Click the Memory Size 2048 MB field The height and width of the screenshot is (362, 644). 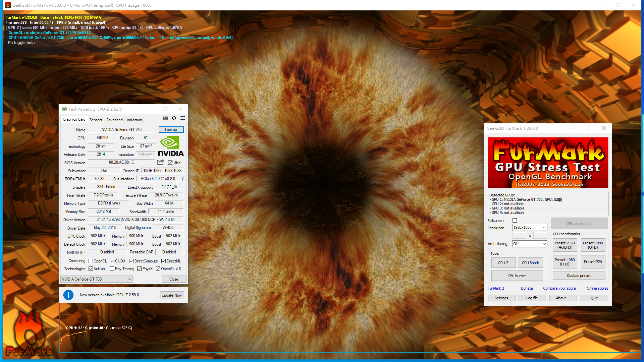coord(104,212)
